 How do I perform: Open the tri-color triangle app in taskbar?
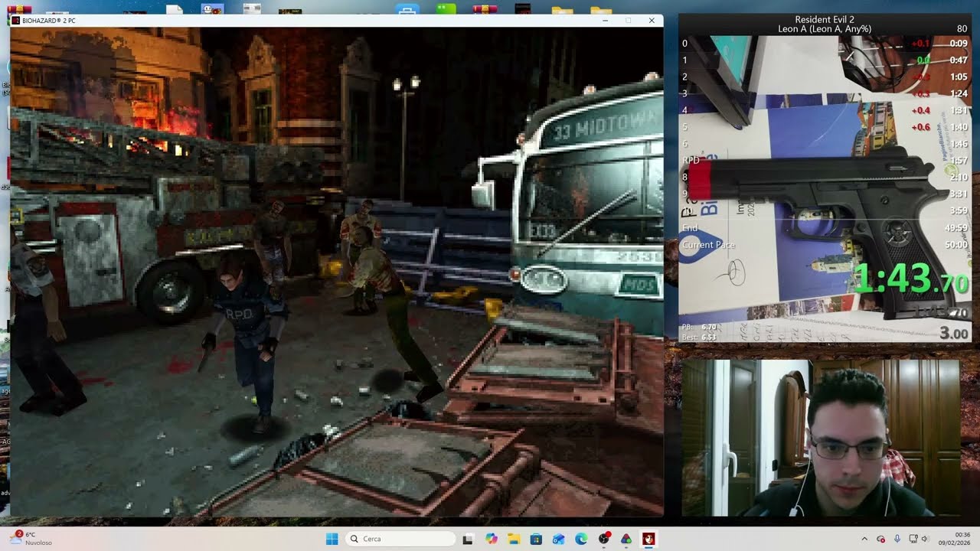pyautogui.click(x=626, y=539)
